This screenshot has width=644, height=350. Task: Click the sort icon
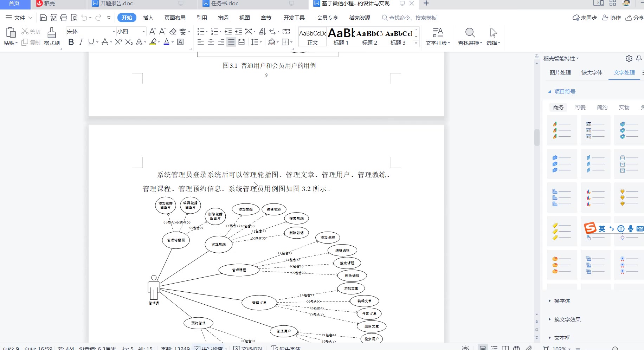(x=262, y=32)
